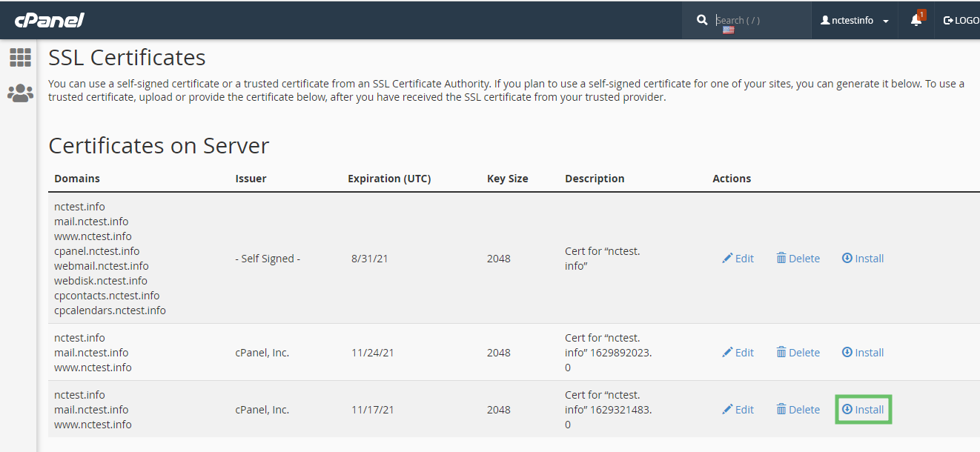Click the trash Delete icon on the 11/24/21 certificate

point(781,352)
